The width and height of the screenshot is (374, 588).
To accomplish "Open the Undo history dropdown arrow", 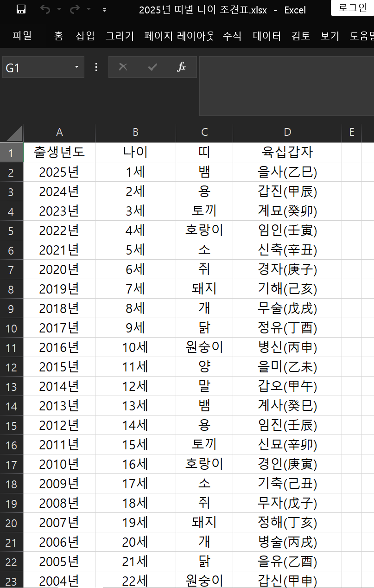I will pyautogui.click(x=59, y=9).
